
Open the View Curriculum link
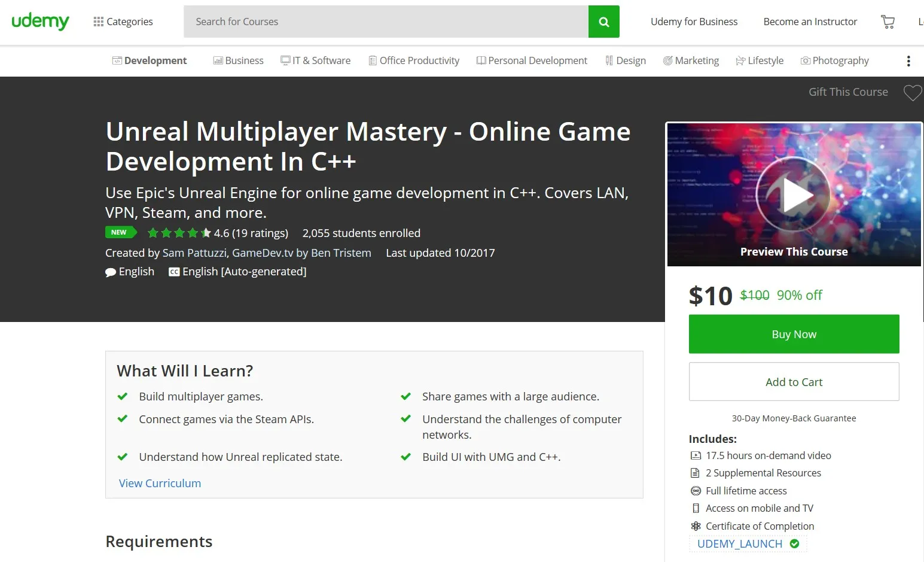tap(160, 483)
